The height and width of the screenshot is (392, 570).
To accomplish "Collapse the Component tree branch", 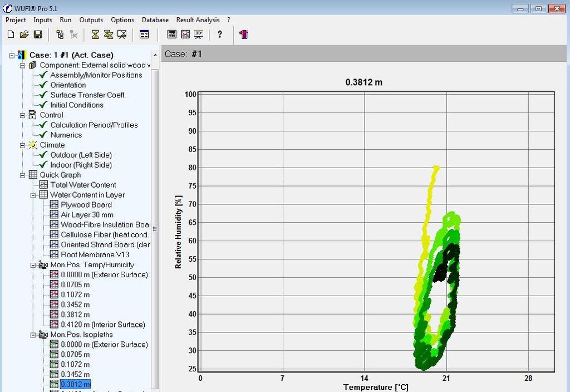I will point(22,66).
